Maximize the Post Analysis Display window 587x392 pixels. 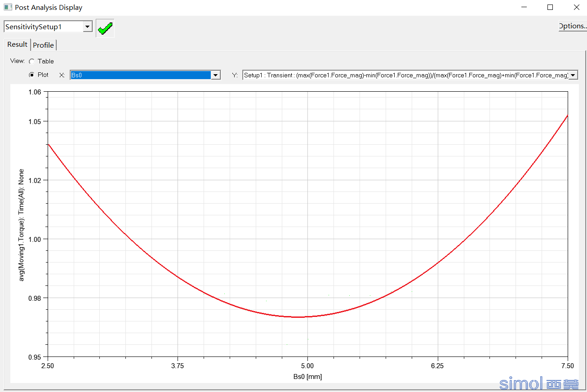pyautogui.click(x=550, y=8)
